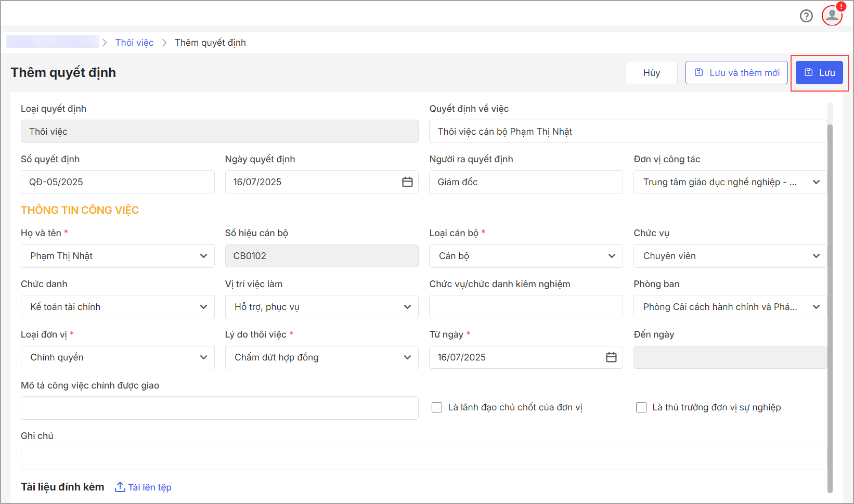This screenshot has height=504, width=854.
Task: Go to Thôi việc breadcrumb
Action: (x=134, y=43)
